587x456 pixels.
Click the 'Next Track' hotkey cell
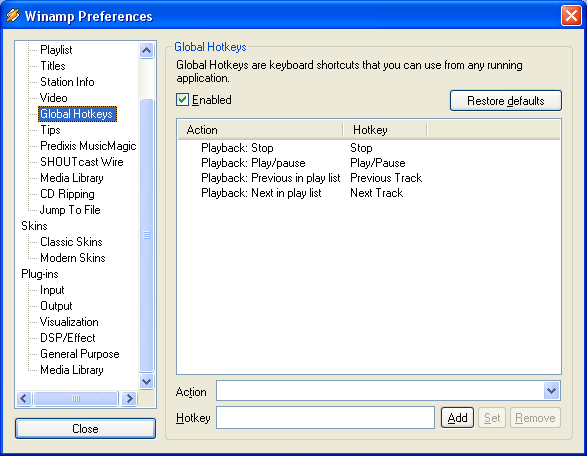377,193
